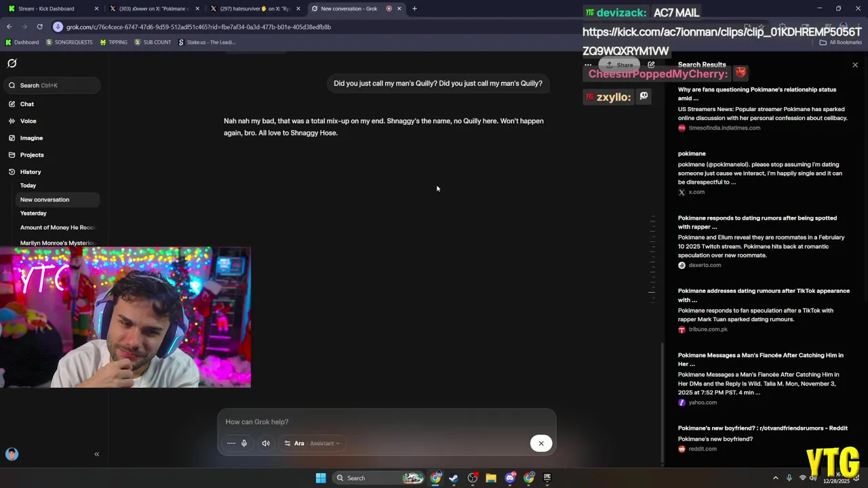
Task: Open Epic Games from the taskbar
Action: coord(547,478)
